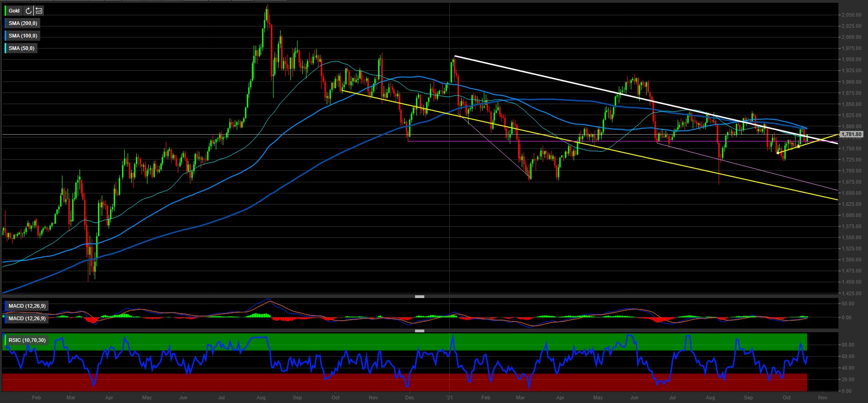The image size is (868, 403).
Task: Click the refresh icon beside Gold
Action: 29,11
